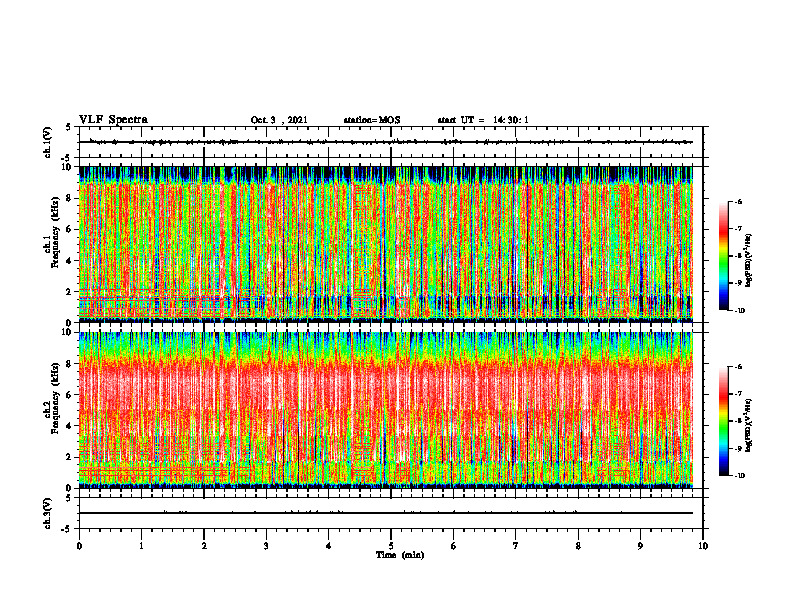Click the "VLF Spectra" plot title
The image size is (792, 612).
click(113, 120)
